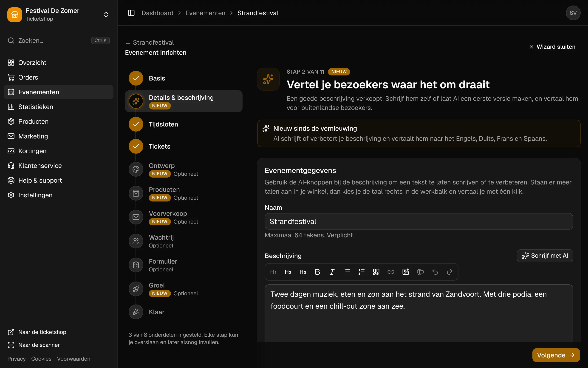Image resolution: width=588 pixels, height=368 pixels.
Task: Toggle italic formatting in description editor
Action: 332,272
